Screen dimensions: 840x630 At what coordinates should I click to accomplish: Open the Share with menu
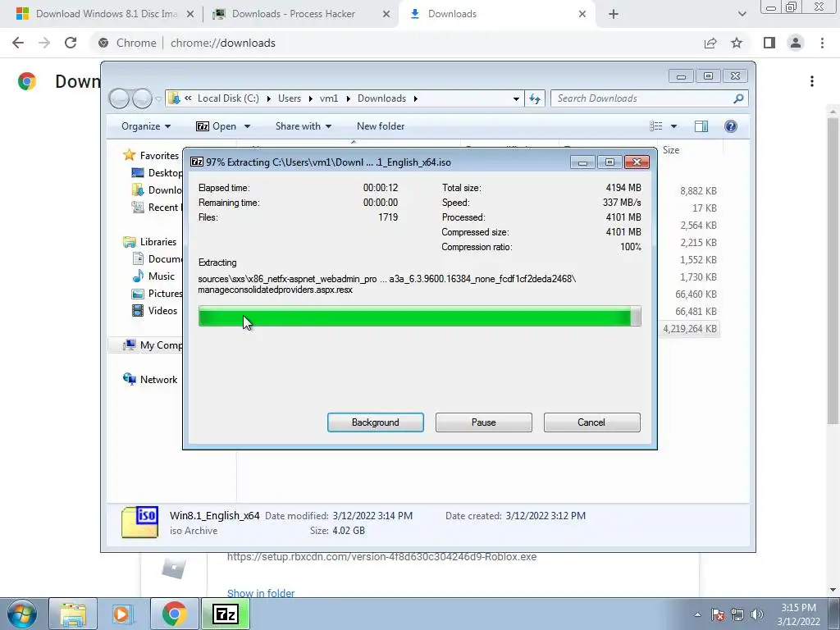tap(304, 126)
